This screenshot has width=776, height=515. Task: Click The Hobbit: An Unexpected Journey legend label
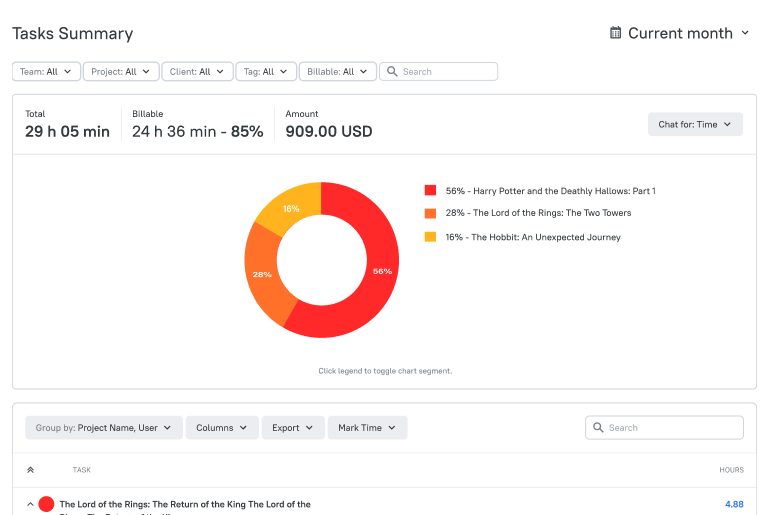pos(533,237)
